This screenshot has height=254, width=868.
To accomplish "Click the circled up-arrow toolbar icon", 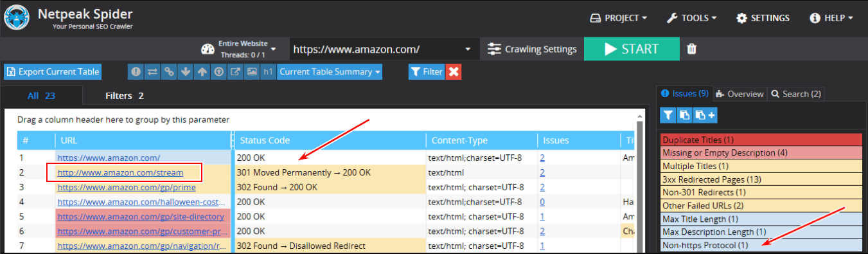I will tap(219, 71).
